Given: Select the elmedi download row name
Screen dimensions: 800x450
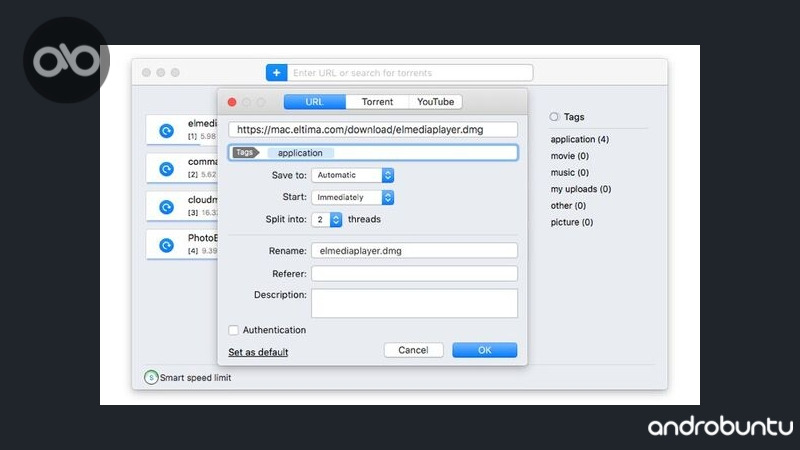Looking at the screenshot, I should click(x=202, y=123).
